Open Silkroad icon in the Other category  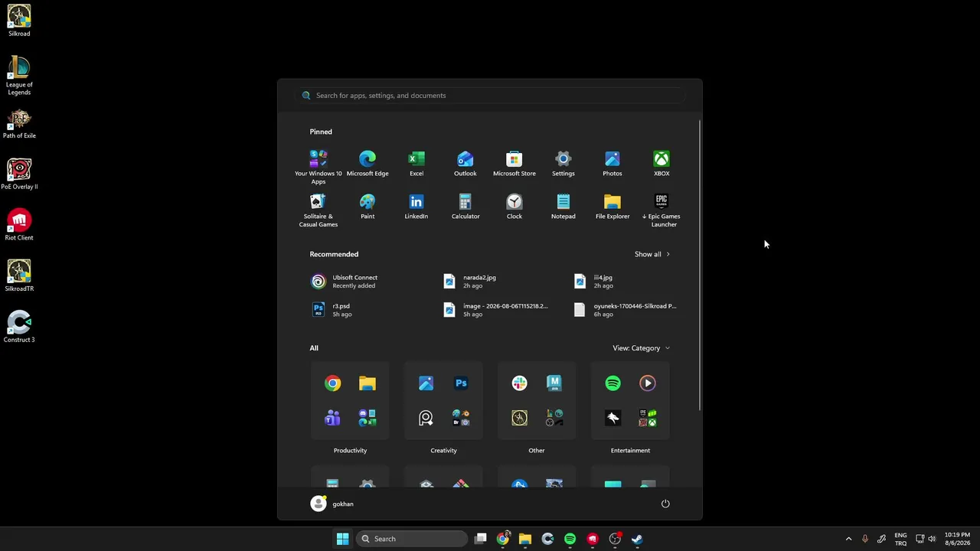coord(520,418)
